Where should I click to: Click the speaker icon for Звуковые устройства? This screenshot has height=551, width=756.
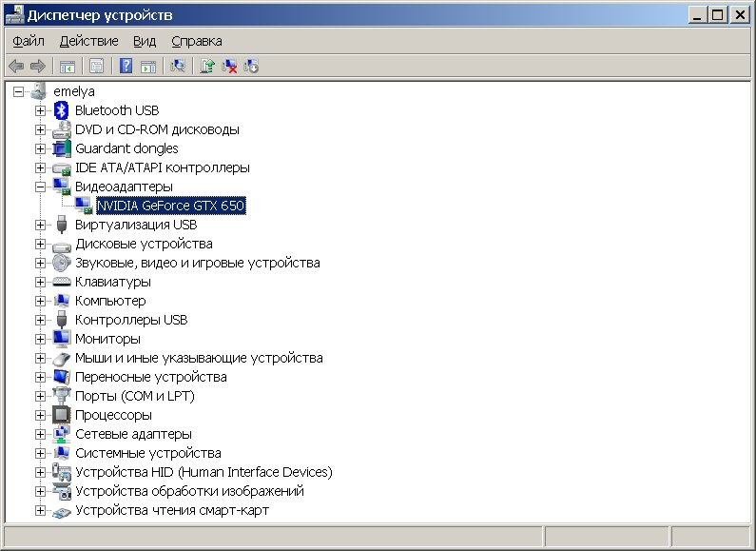[x=62, y=263]
